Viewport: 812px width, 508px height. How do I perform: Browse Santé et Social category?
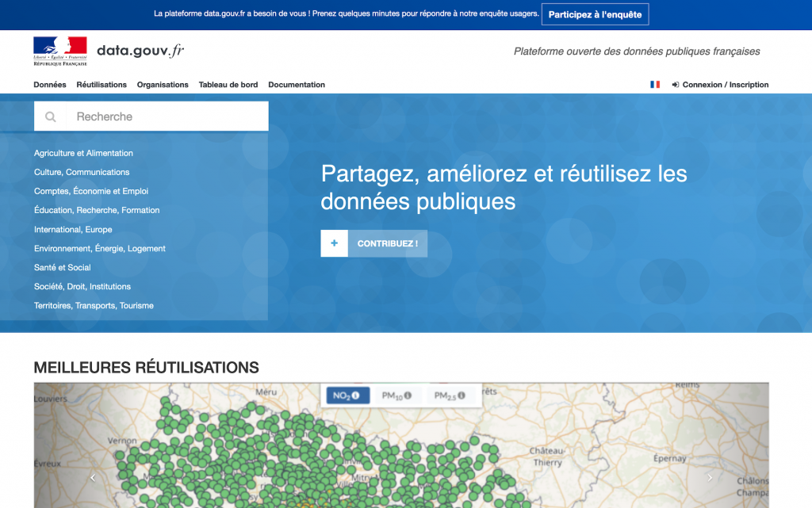63,268
